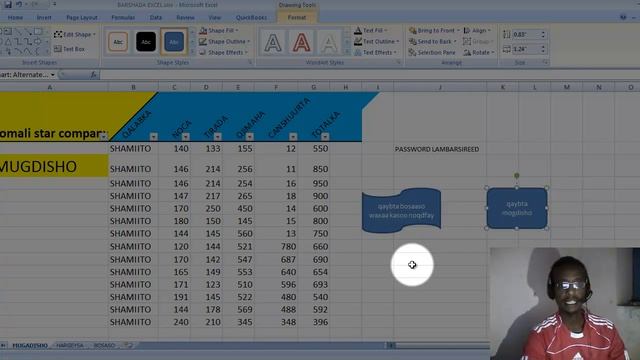This screenshot has width=640, height=360.
Task: Insert a Text Box from the ribbon
Action: (69, 49)
